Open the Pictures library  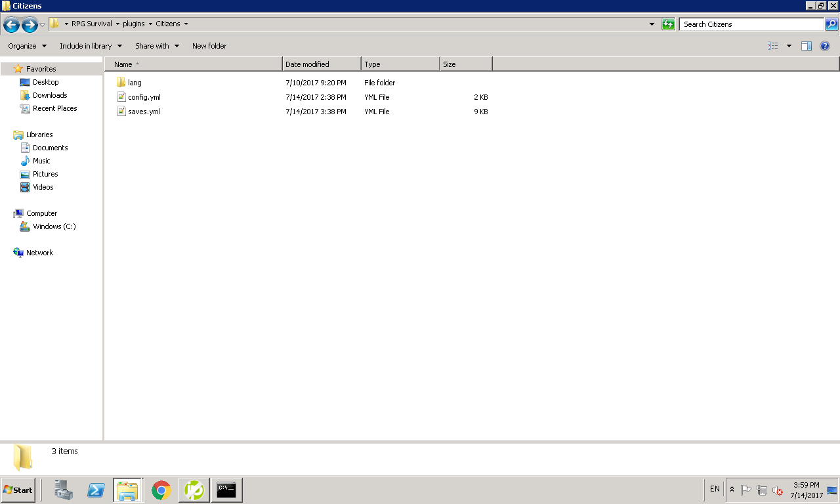[x=45, y=174]
